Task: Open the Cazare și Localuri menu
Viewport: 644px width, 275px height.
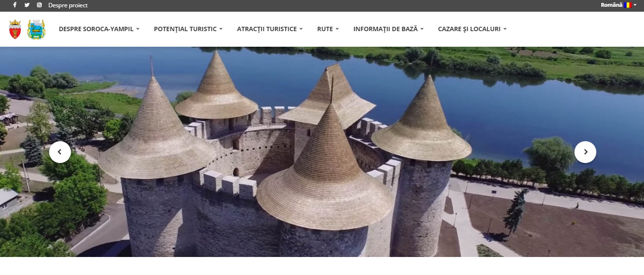Action: click(472, 29)
